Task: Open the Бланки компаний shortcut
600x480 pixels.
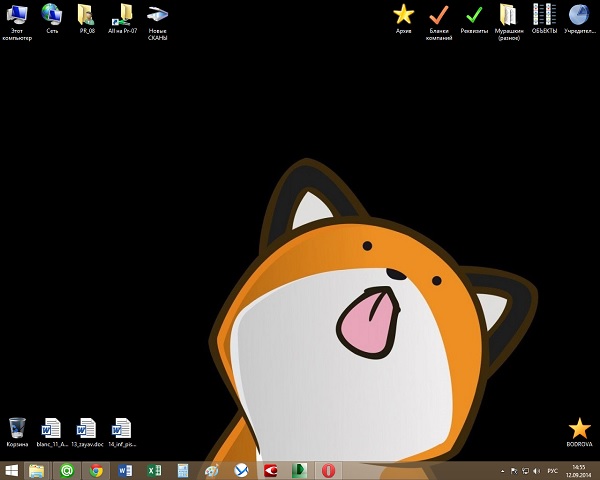Action: [439, 15]
